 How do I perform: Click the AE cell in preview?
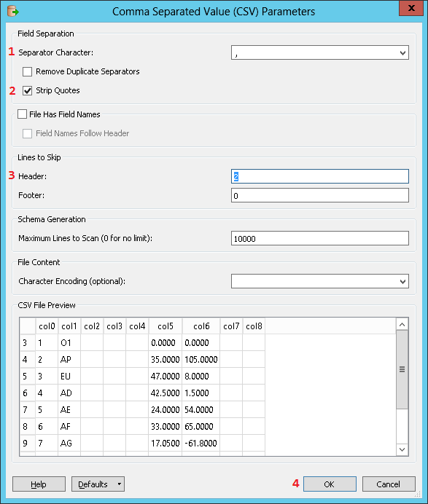[x=69, y=410]
